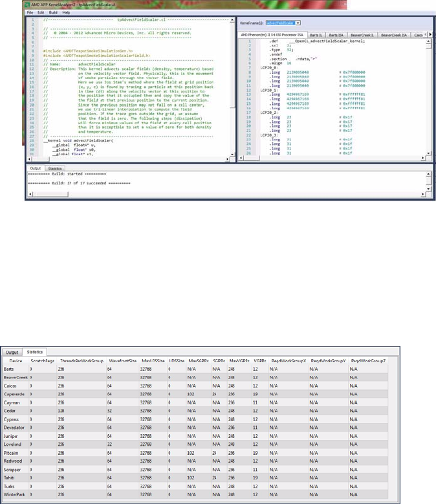Select the Statistics tab above the build log
Image resolution: width=436 pixels, height=504 pixels.
pos(55,168)
